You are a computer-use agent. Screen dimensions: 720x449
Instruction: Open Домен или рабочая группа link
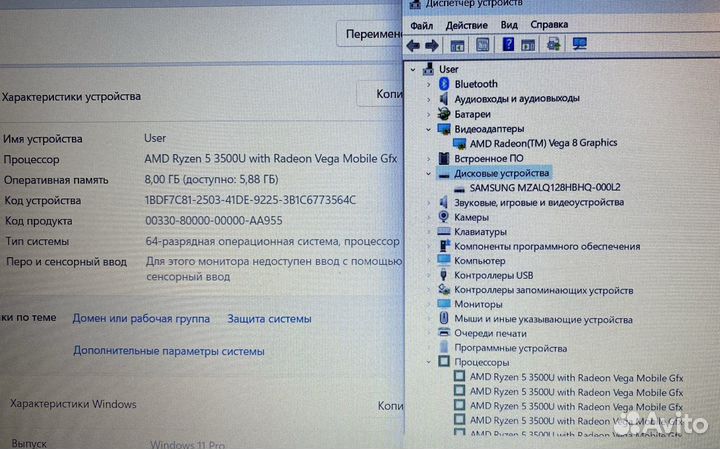(x=141, y=319)
